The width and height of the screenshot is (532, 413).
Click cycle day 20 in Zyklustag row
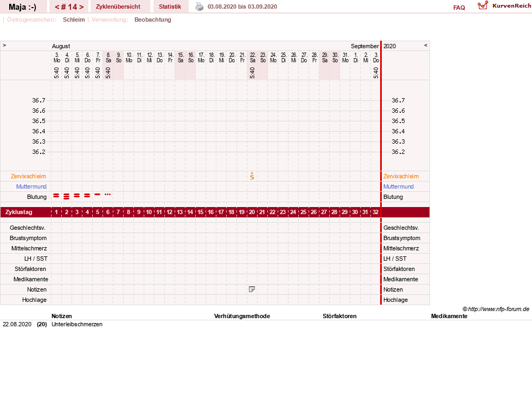pos(252,212)
